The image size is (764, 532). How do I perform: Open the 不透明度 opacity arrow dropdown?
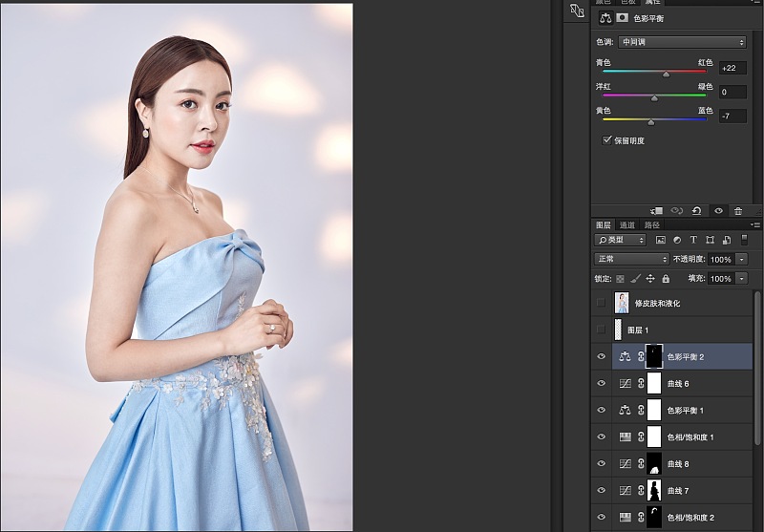click(x=742, y=259)
